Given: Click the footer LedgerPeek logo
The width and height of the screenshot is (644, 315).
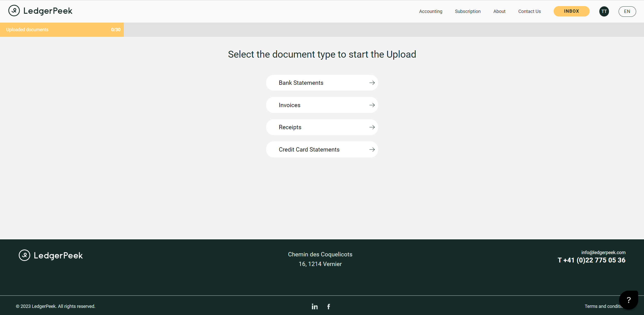Looking at the screenshot, I should pyautogui.click(x=51, y=255).
